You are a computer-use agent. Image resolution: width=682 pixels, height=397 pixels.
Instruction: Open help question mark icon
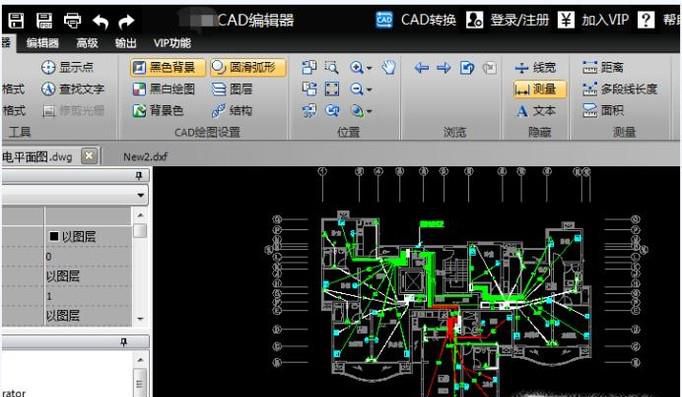(x=646, y=20)
